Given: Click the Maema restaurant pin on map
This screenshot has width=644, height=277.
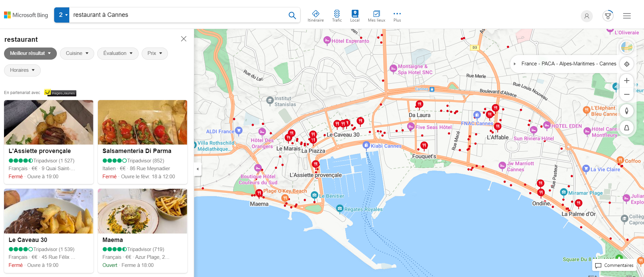Looking at the screenshot, I should pos(259,193).
